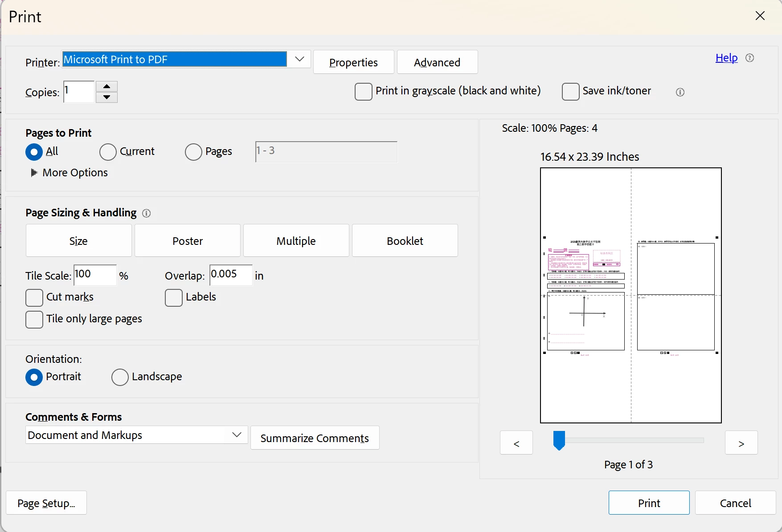Viewport: 782px width, 532px height.
Task: Enable Print in grayscale checkbox
Action: (x=364, y=92)
